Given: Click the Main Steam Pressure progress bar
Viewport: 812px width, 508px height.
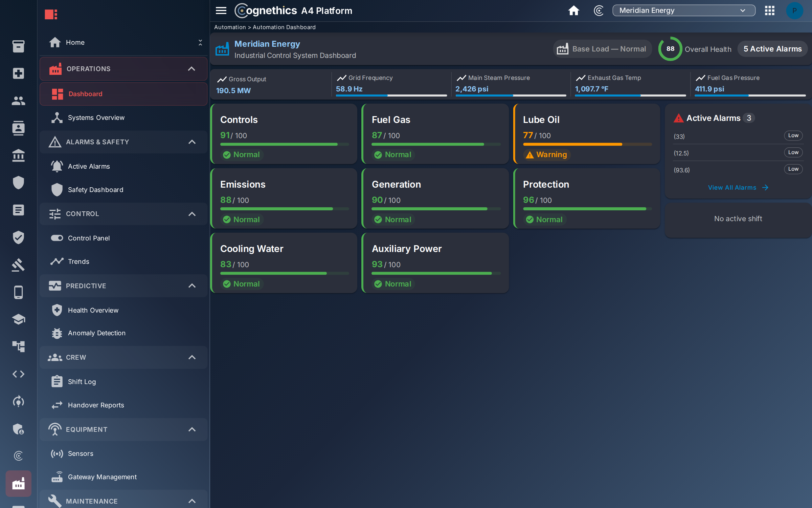Looking at the screenshot, I should 511,96.
